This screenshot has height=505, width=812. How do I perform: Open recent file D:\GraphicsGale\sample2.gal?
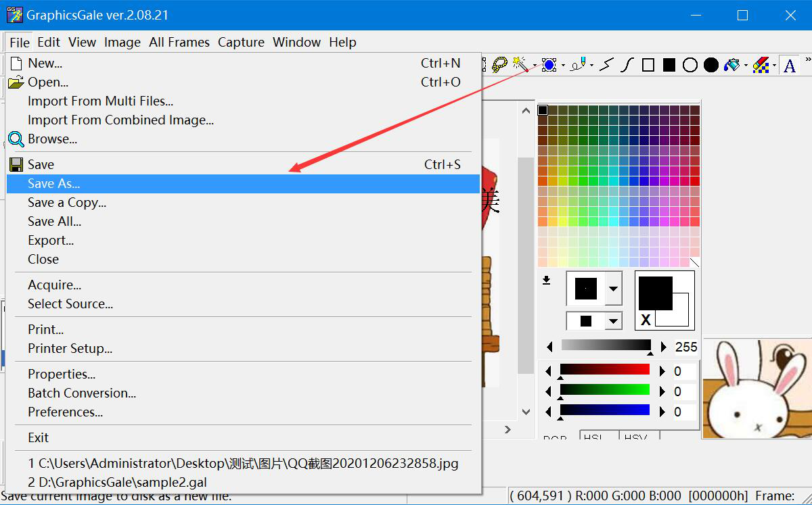coord(244,483)
